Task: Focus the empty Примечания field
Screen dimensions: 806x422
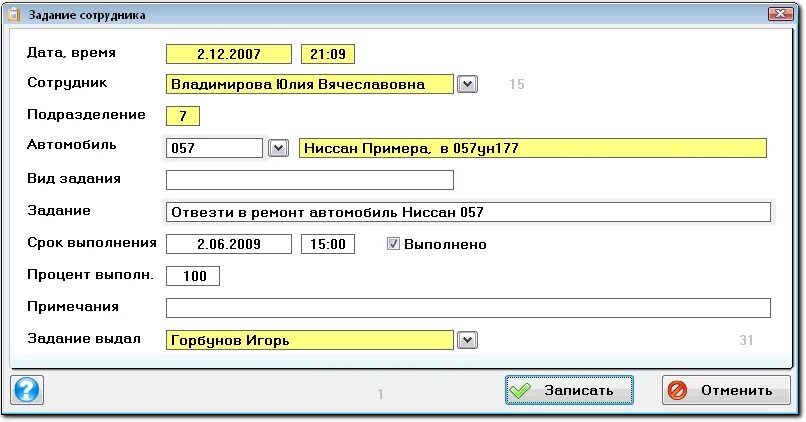Action: (x=468, y=308)
